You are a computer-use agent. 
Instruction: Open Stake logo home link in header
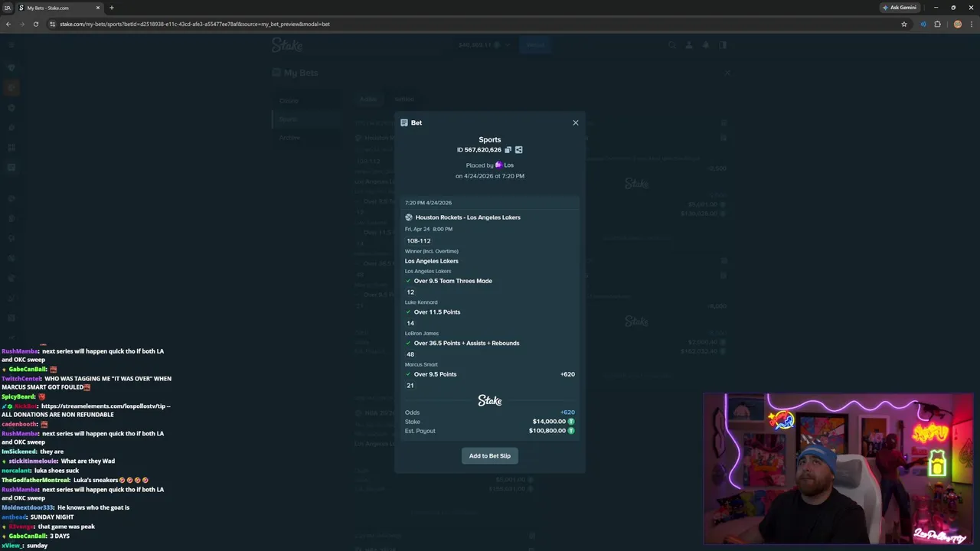287,45
